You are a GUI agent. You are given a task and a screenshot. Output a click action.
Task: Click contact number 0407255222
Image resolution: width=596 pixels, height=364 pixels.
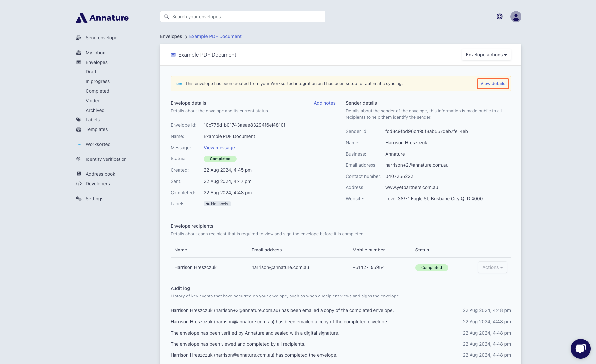click(x=399, y=176)
